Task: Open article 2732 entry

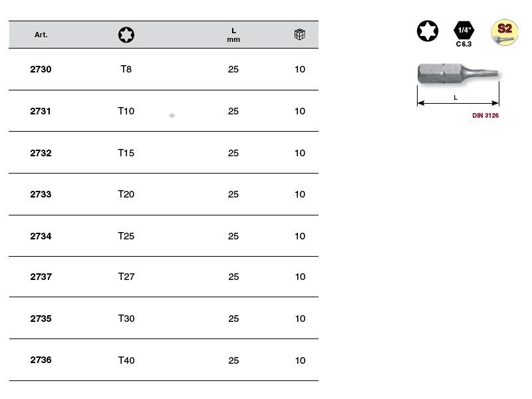Action: [41, 153]
